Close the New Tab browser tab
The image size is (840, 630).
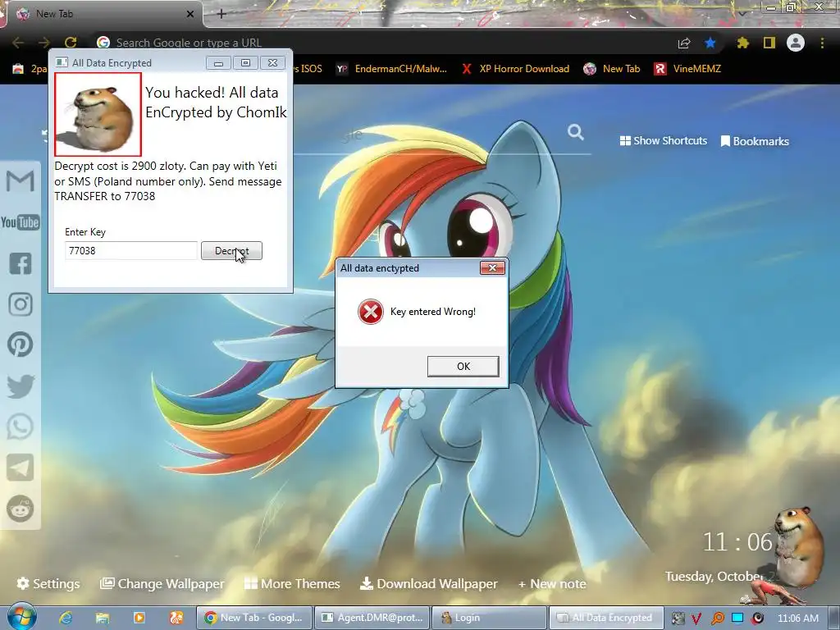point(189,14)
